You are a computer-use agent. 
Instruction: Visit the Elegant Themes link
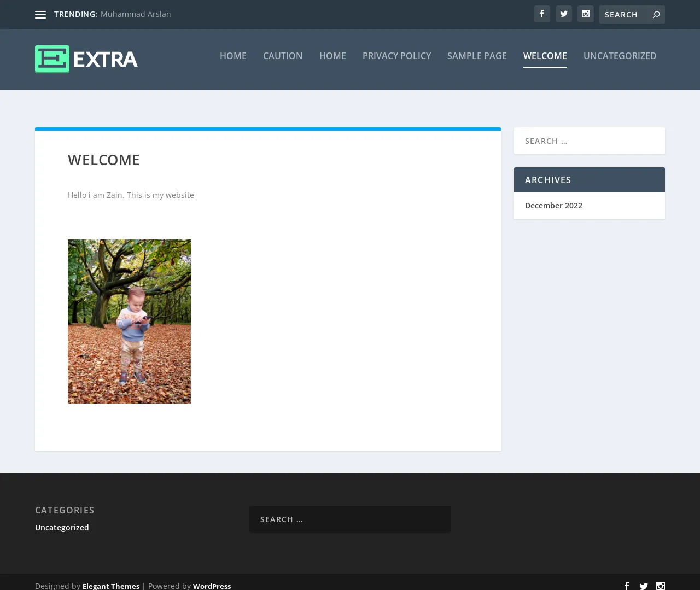pos(111,586)
